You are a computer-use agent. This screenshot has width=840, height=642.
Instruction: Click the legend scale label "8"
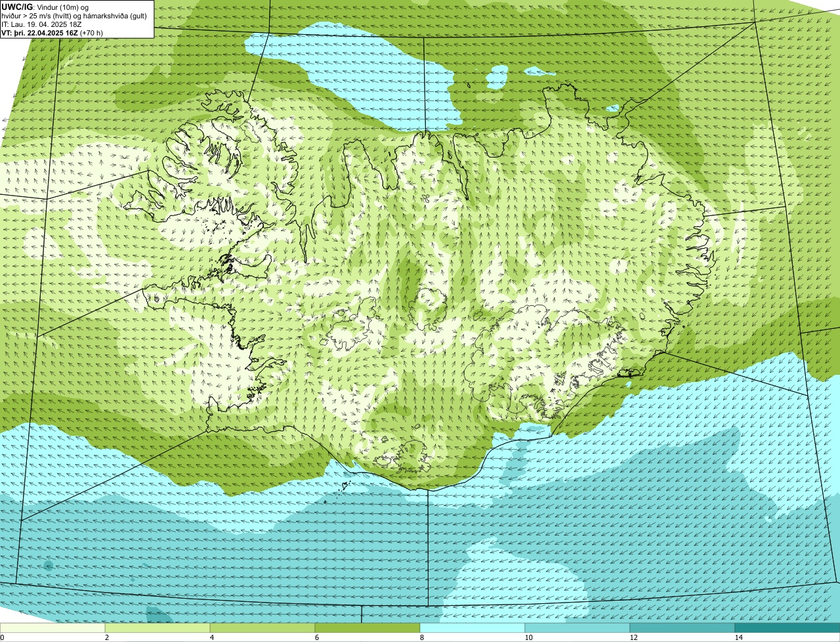pos(421,637)
